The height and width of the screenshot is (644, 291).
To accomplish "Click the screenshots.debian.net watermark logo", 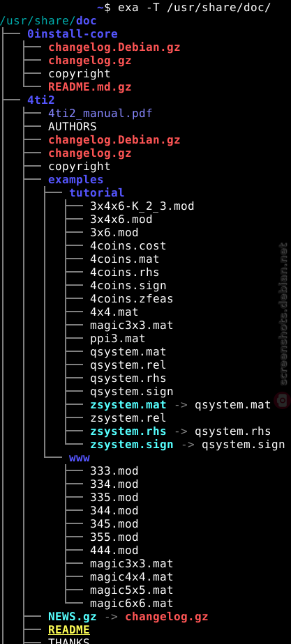I will (283, 400).
